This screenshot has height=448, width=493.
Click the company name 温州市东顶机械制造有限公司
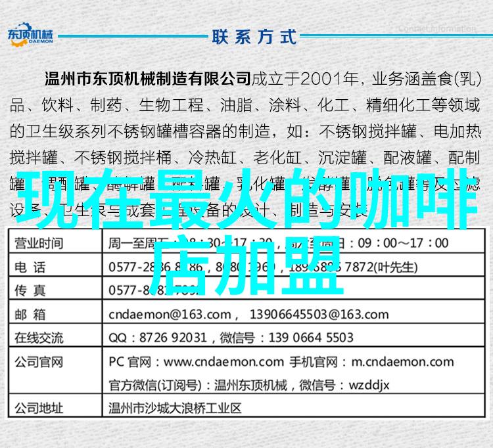pyautogui.click(x=147, y=79)
